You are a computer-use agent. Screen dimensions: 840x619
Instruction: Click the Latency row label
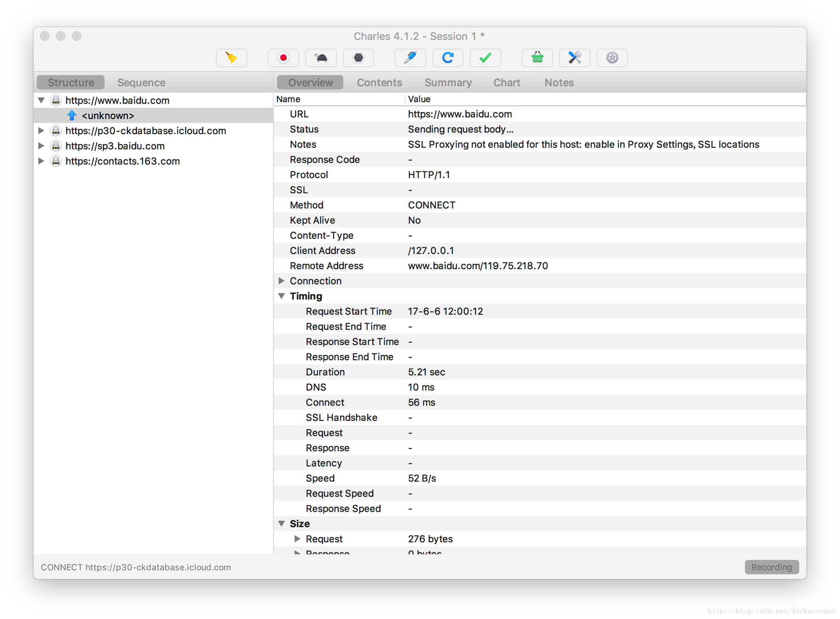click(x=324, y=463)
